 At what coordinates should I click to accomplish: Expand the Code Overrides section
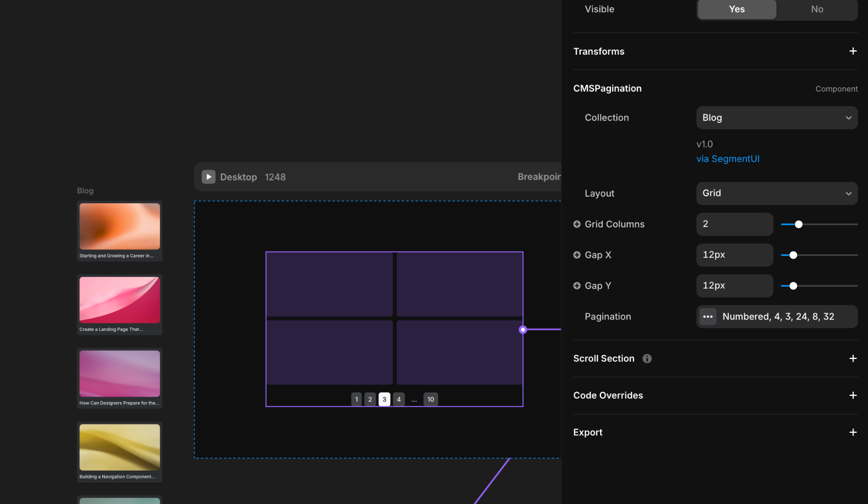coord(853,395)
